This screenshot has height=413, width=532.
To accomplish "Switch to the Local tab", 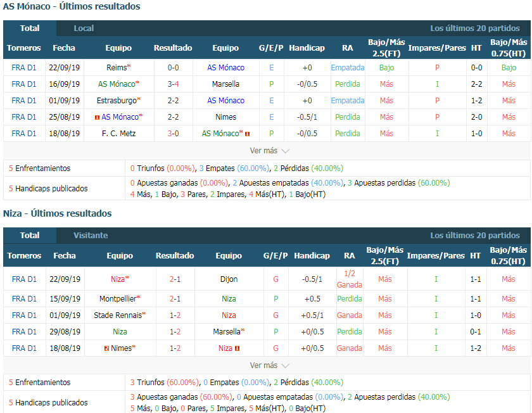I will 84,28.
